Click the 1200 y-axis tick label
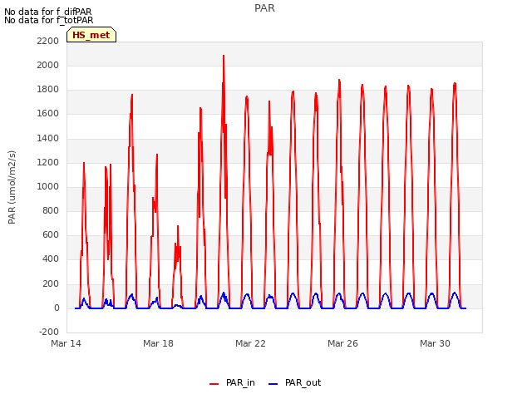The width and height of the screenshot is (532, 399). 48,163
